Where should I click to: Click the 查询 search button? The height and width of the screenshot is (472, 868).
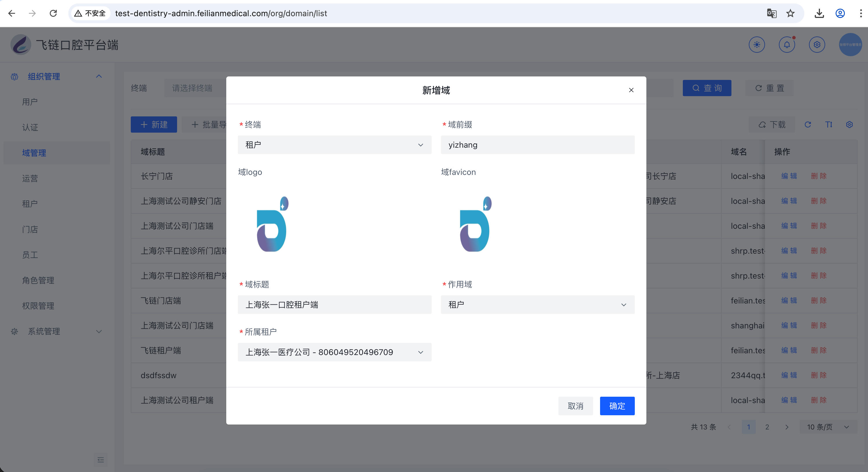coord(707,88)
